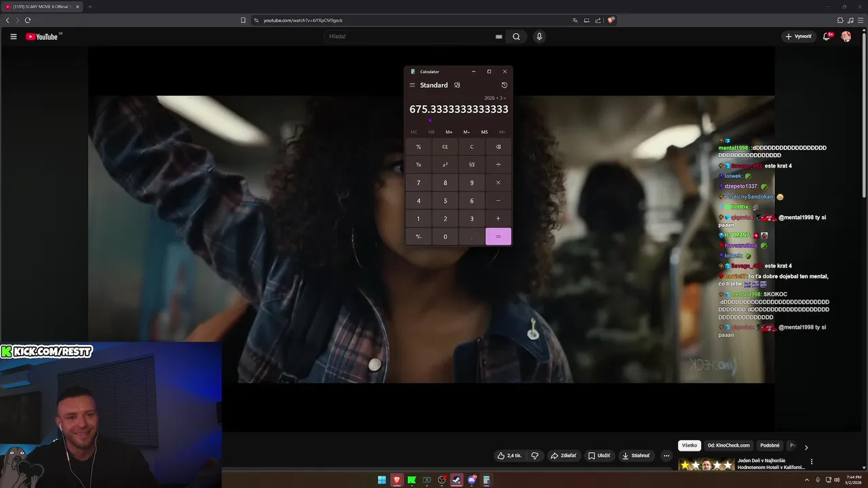The width and height of the screenshot is (868, 488).
Task: Click the minus operator key
Action: coord(498,201)
